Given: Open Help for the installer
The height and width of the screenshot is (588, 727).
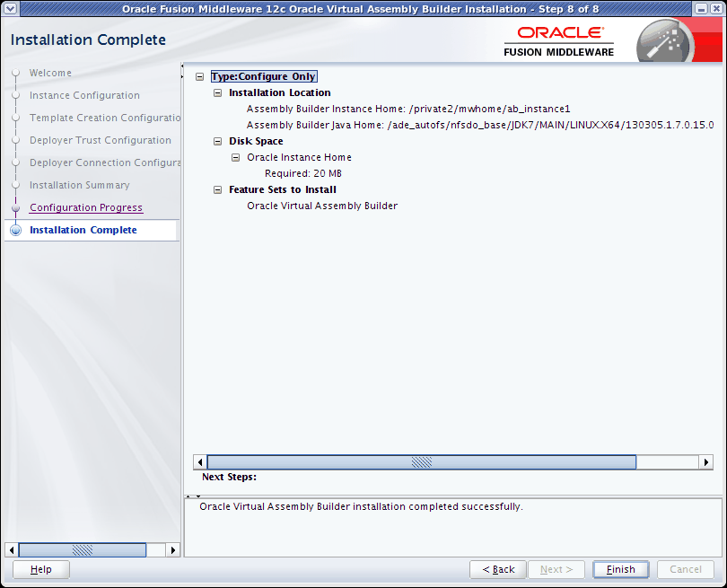Looking at the screenshot, I should tap(40, 569).
